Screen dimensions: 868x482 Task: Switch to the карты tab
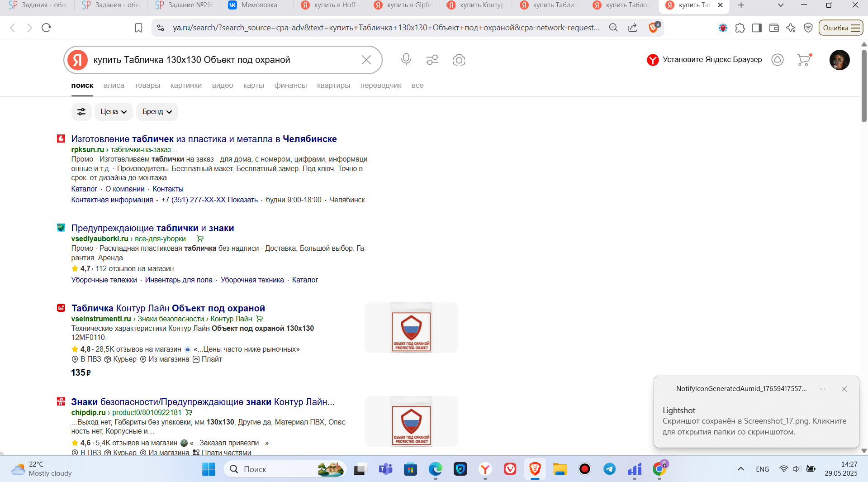click(x=254, y=86)
